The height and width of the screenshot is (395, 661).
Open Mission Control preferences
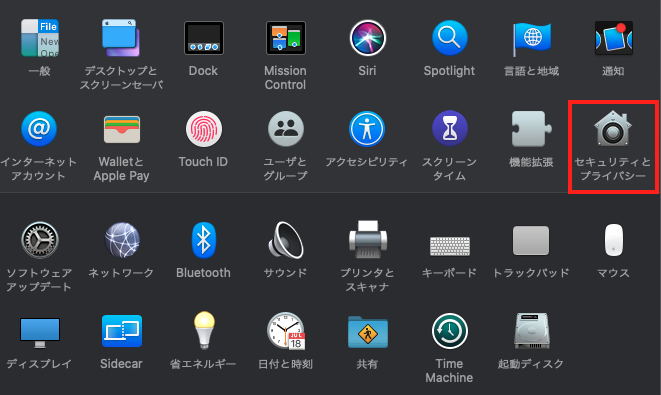(x=285, y=38)
